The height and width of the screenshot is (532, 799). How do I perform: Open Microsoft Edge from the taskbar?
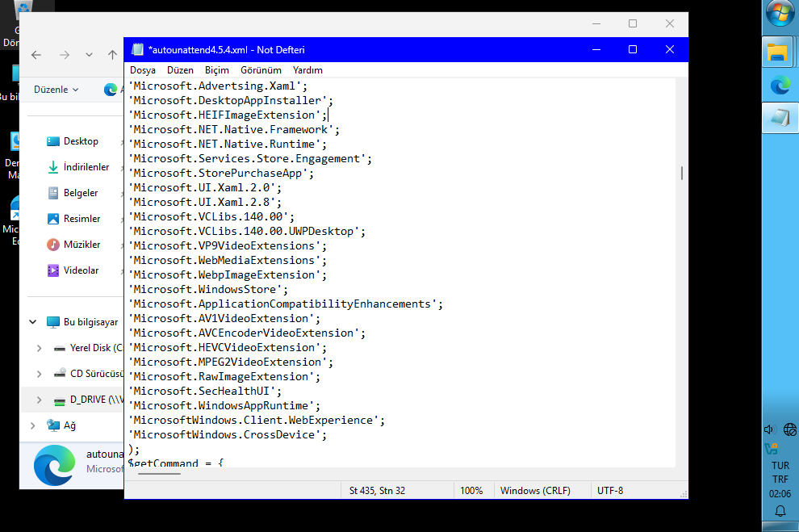(780, 85)
